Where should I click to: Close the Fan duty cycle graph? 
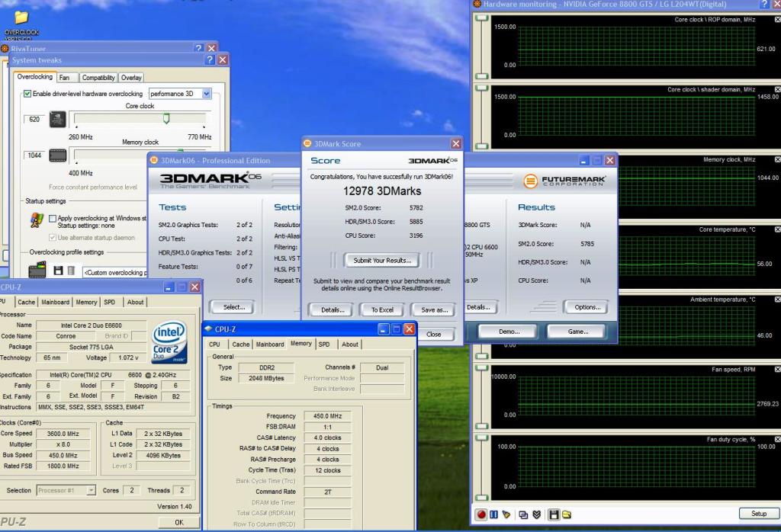point(777,439)
